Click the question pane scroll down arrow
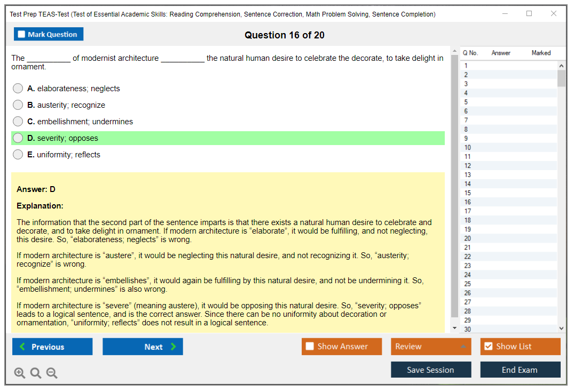 click(454, 328)
